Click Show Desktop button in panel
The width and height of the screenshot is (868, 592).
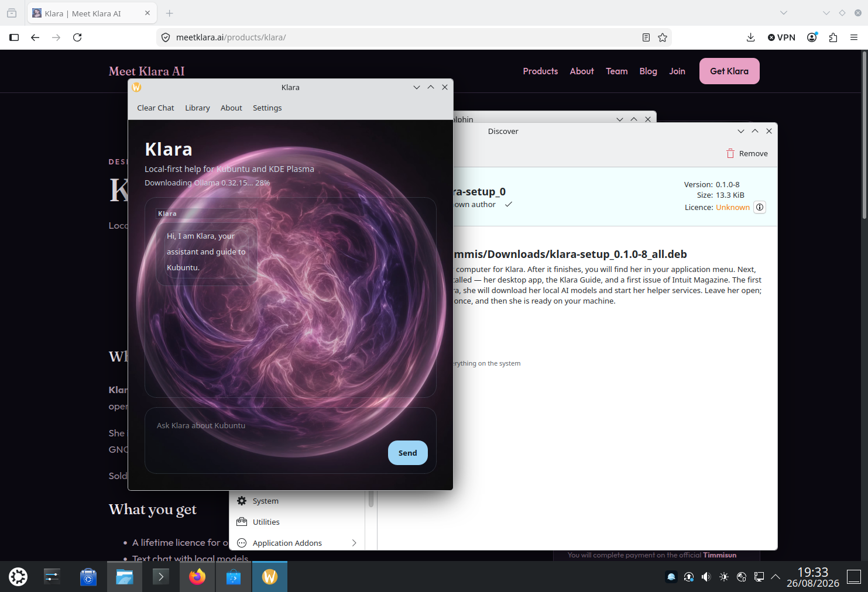point(855,577)
